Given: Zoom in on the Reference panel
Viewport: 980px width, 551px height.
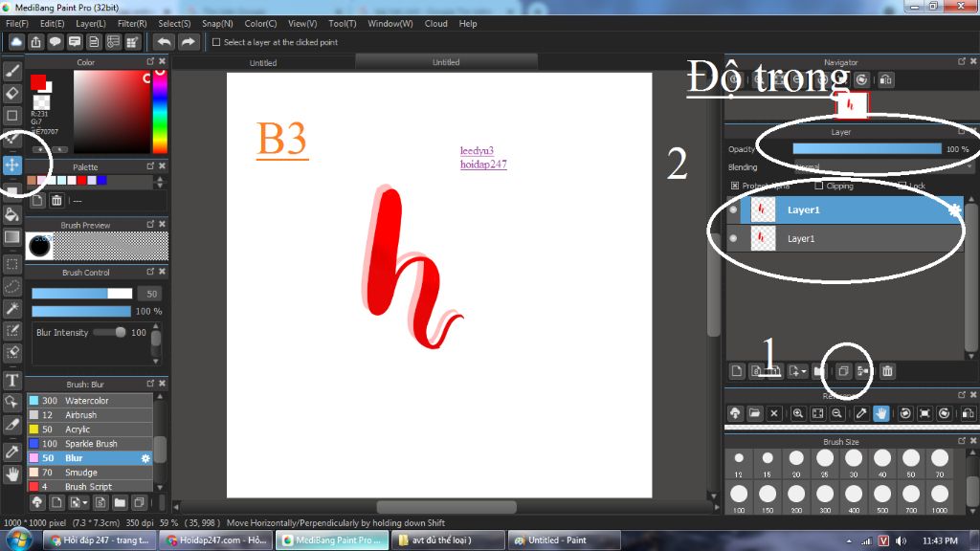Looking at the screenshot, I should (x=798, y=413).
